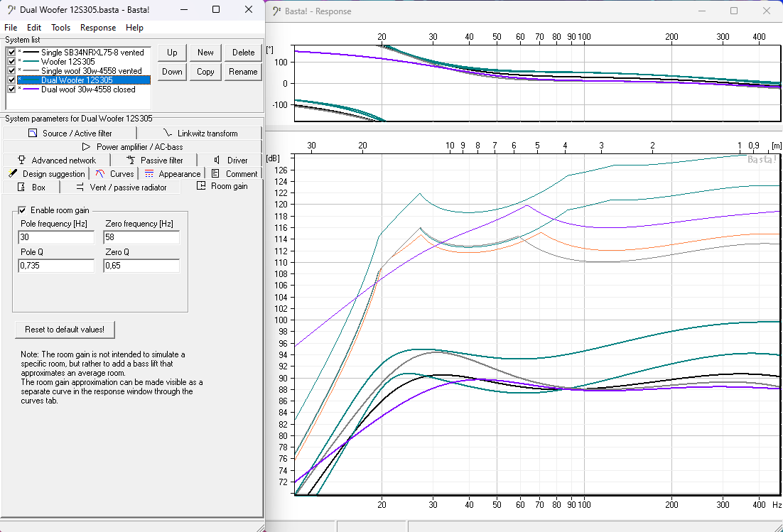
Task: Click the Box tab icon
Action: click(x=21, y=187)
